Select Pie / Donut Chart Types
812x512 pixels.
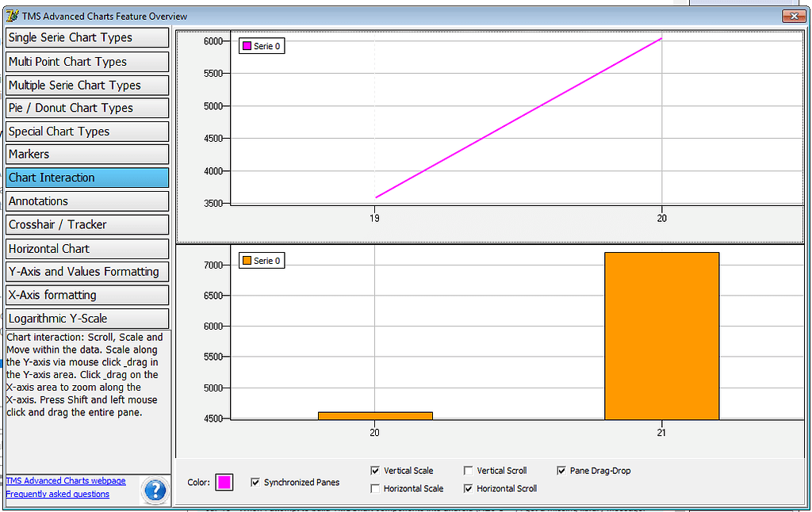[x=87, y=108]
